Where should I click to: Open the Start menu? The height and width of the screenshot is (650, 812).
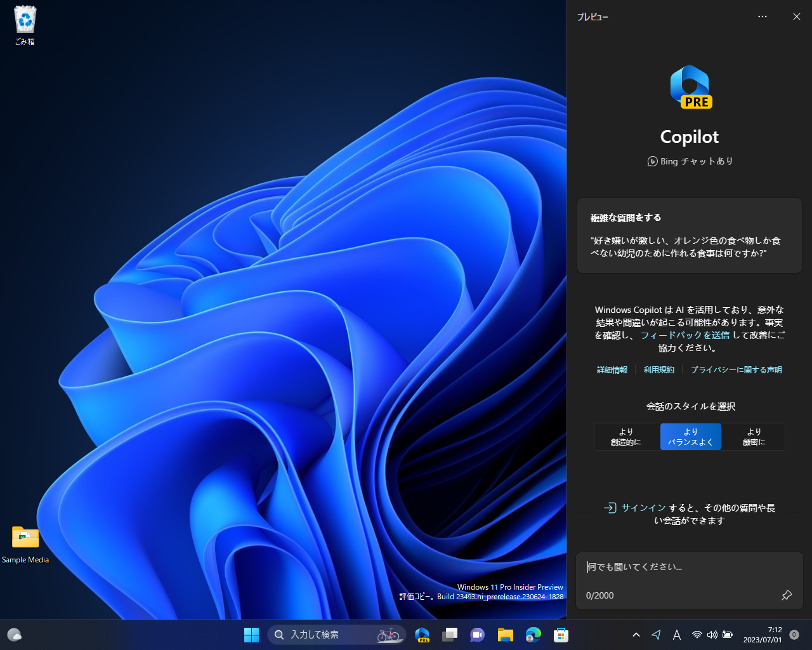(x=251, y=634)
